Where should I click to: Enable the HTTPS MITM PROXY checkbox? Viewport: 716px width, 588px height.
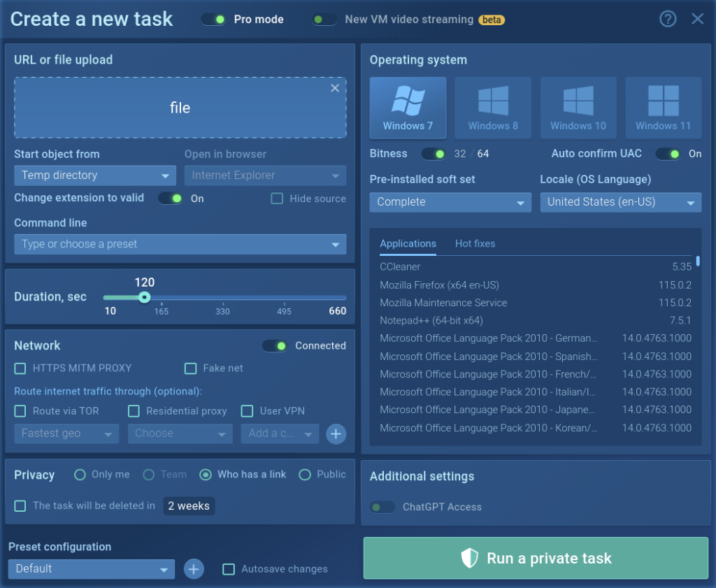20,368
